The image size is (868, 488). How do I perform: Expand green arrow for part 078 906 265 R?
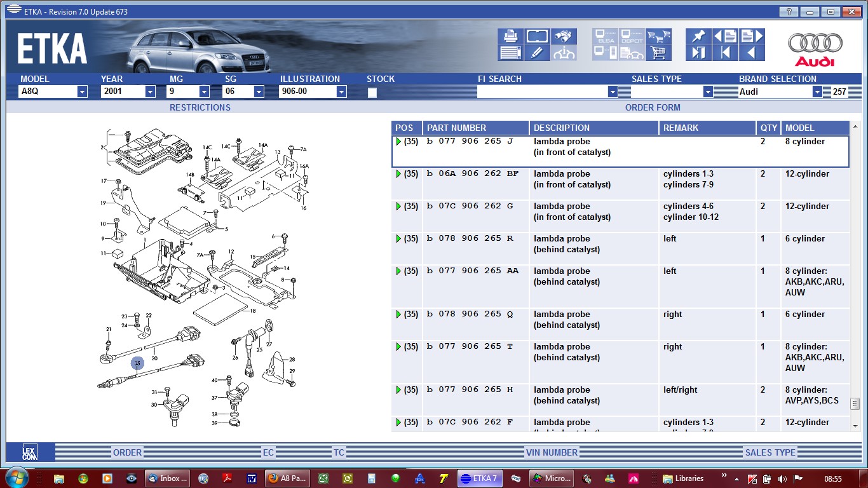pyautogui.click(x=398, y=238)
